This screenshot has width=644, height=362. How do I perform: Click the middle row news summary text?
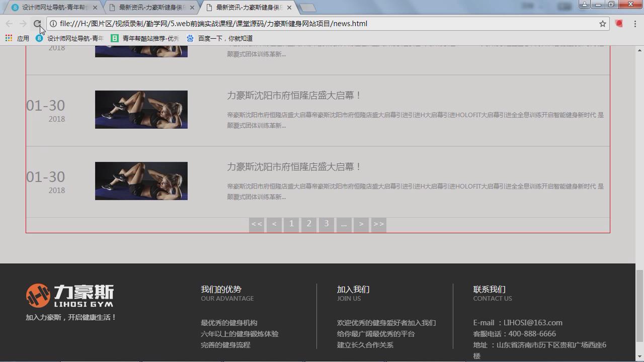tap(415, 120)
